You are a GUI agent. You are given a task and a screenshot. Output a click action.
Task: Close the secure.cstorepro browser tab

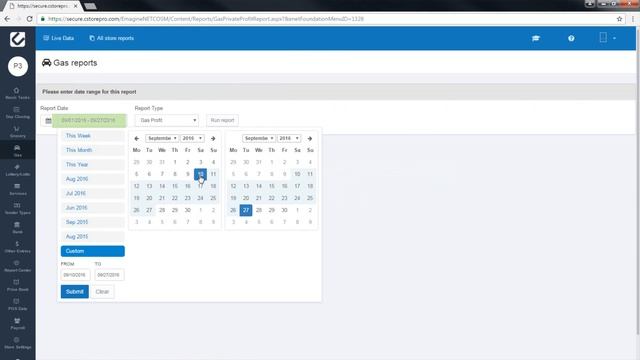(x=76, y=6)
